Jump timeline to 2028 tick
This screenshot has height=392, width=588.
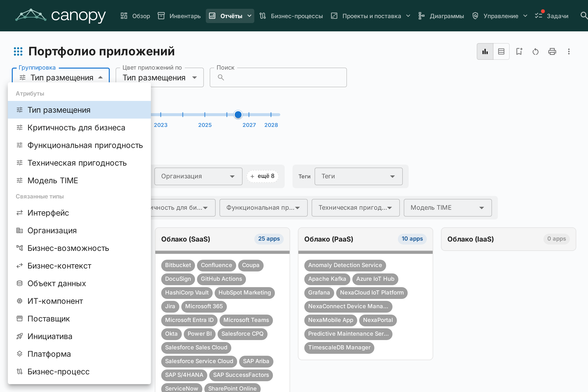tap(271, 114)
